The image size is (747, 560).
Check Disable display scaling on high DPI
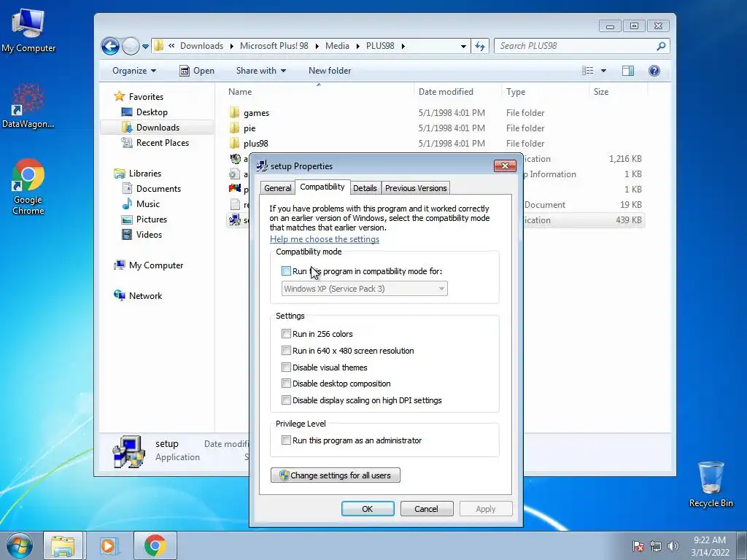pos(286,400)
